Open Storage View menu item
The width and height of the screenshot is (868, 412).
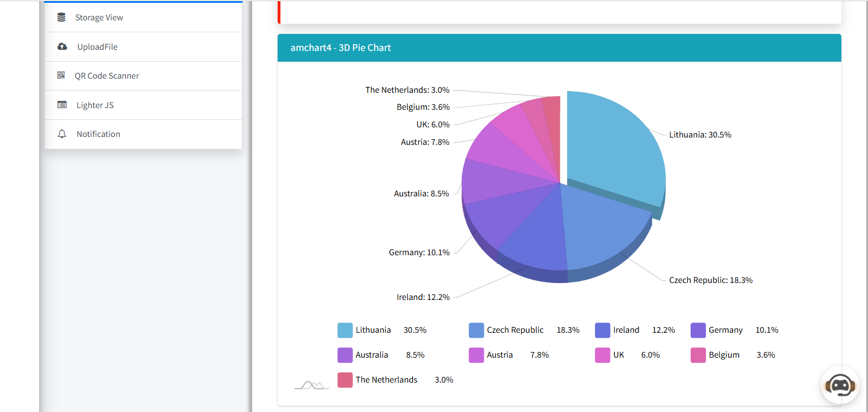(143, 18)
